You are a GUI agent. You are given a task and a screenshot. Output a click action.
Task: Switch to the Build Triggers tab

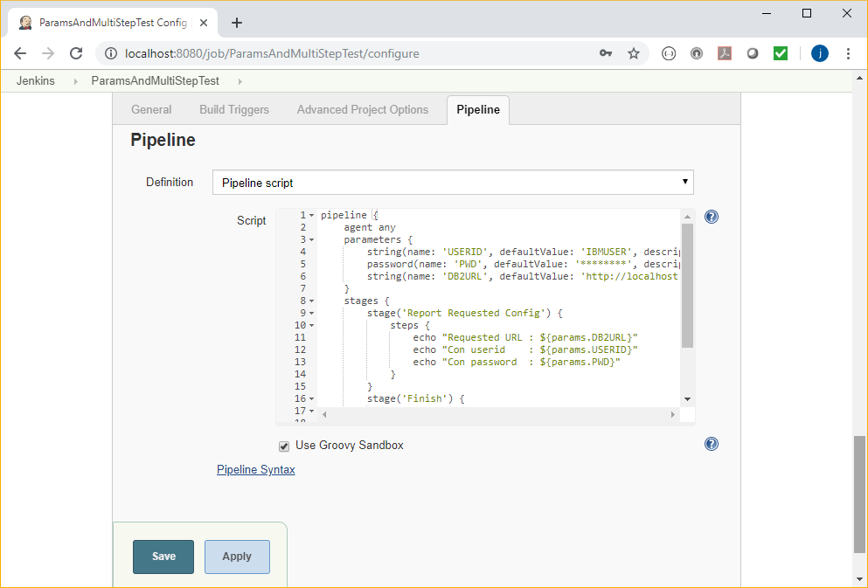234,109
